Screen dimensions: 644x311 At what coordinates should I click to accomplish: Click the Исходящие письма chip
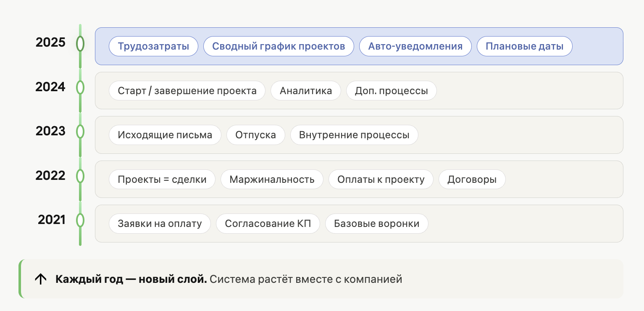tap(165, 135)
